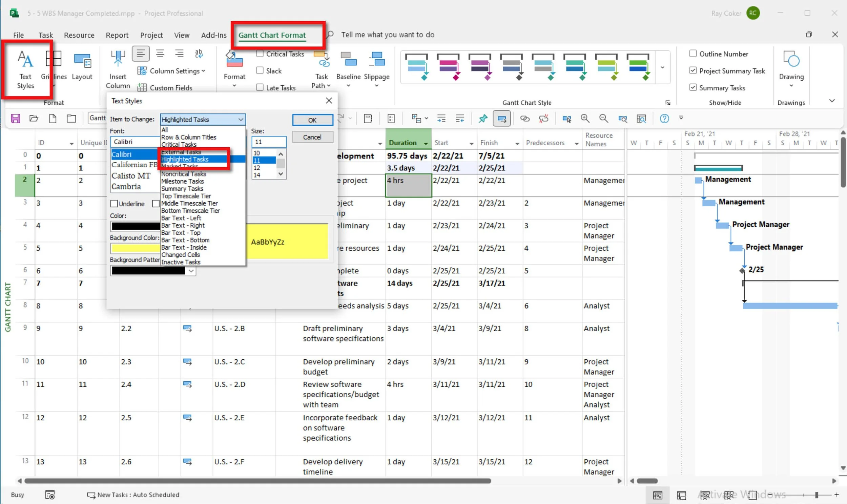The image size is (847, 504).
Task: Enable the Slack checkbox
Action: (260, 71)
